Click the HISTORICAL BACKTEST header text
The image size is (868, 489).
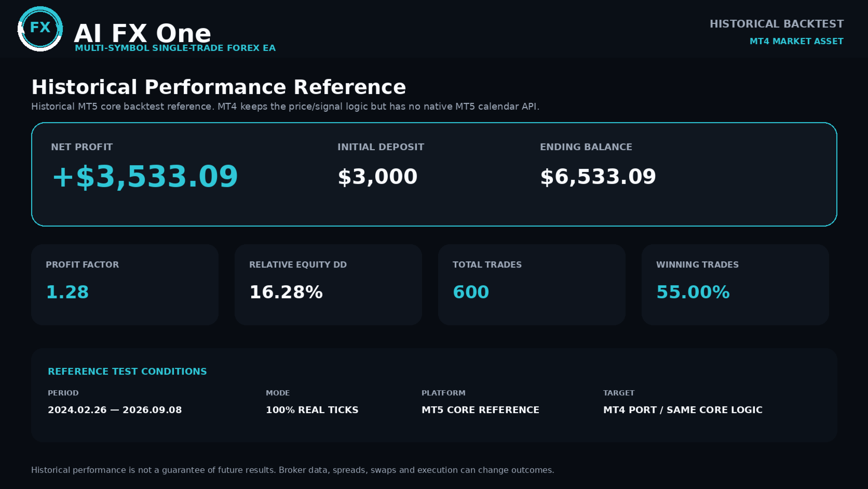tap(777, 24)
